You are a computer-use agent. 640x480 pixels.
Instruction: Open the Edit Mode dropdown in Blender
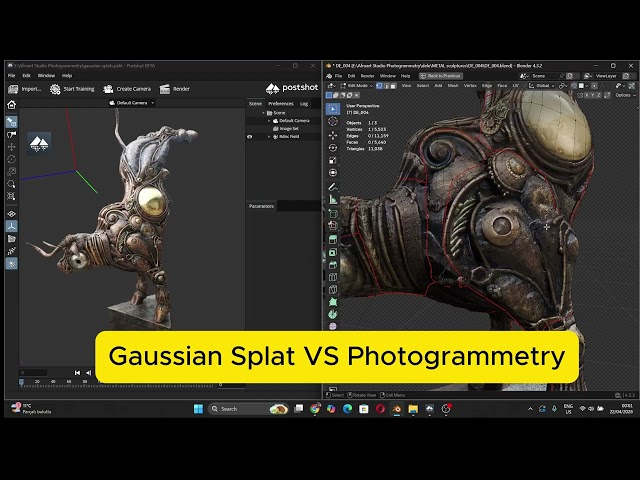[x=356, y=86]
